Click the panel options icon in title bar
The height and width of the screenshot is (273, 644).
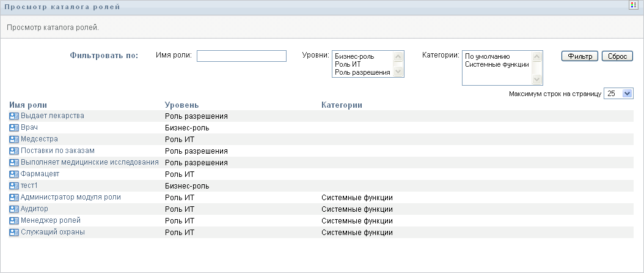[633, 6]
